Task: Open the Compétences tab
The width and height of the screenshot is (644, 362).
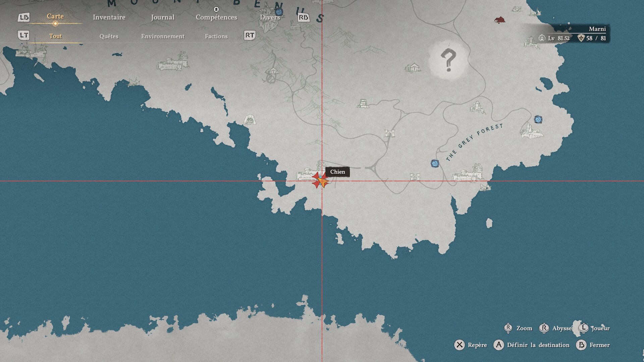Action: click(x=216, y=17)
